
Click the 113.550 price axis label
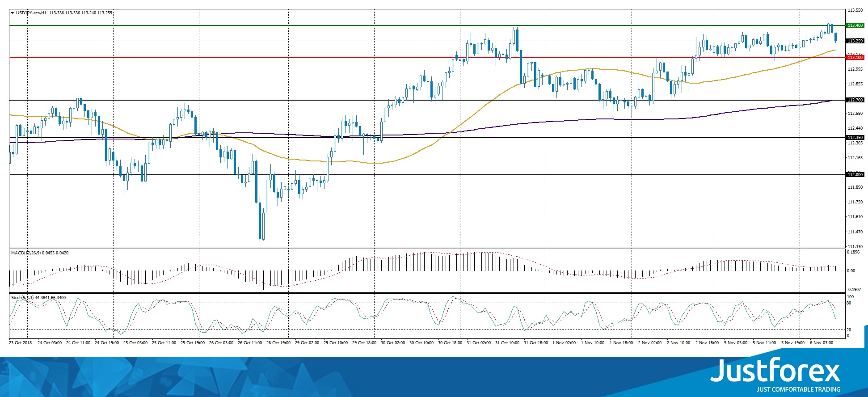point(855,10)
